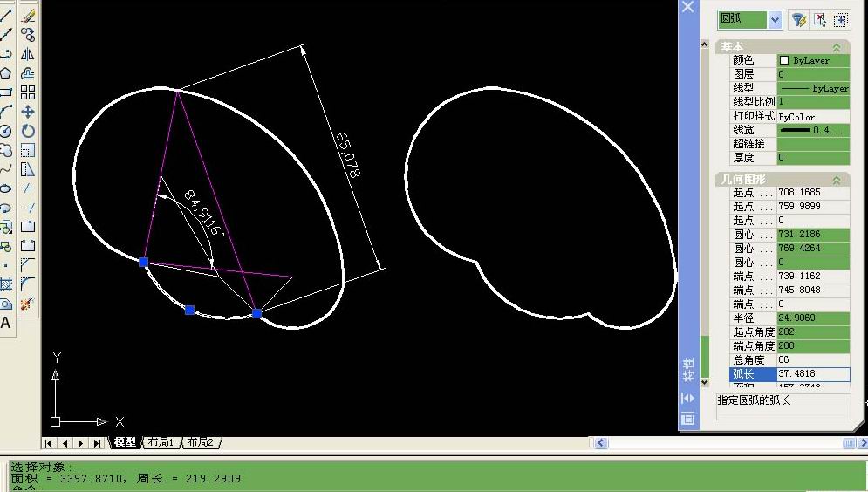Close the properties palette
The width and height of the screenshot is (868, 492).
pyautogui.click(x=687, y=7)
